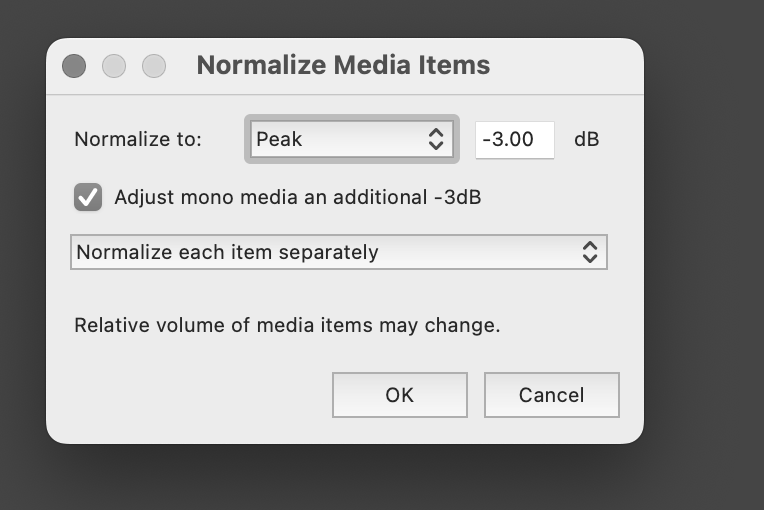Click the zoom window button in title bar
The height and width of the screenshot is (510, 764).
154,66
